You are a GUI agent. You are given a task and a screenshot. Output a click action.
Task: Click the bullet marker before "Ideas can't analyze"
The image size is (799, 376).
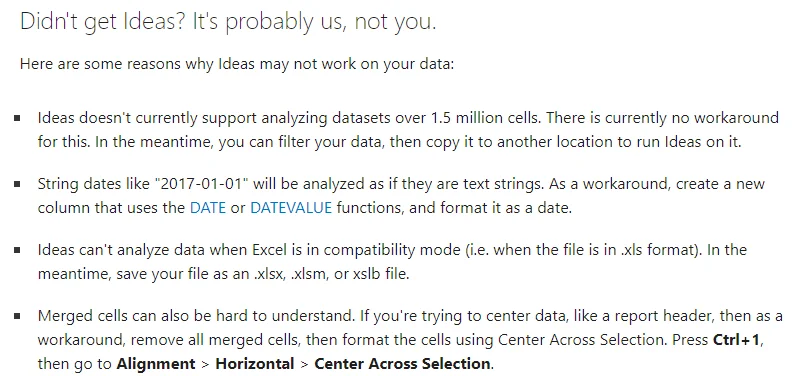(17, 250)
